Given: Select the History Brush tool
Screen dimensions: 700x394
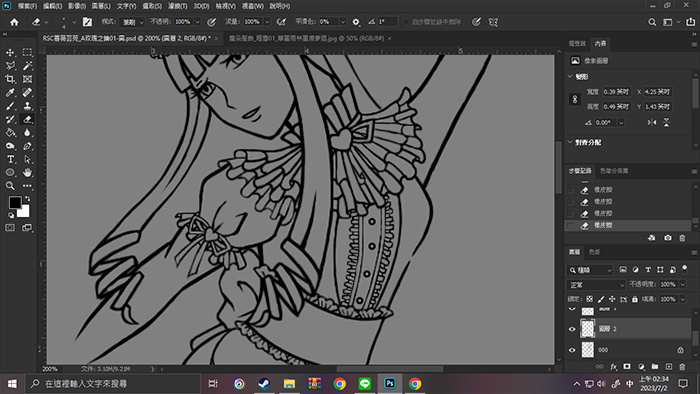Looking at the screenshot, I should (x=10, y=119).
